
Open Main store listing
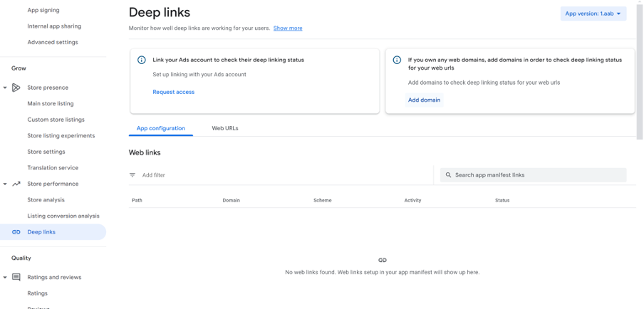pyautogui.click(x=51, y=104)
